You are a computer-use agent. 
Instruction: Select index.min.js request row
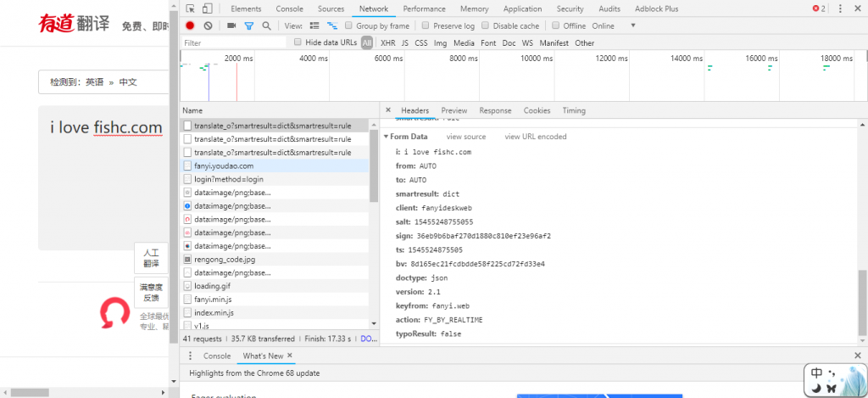point(275,312)
